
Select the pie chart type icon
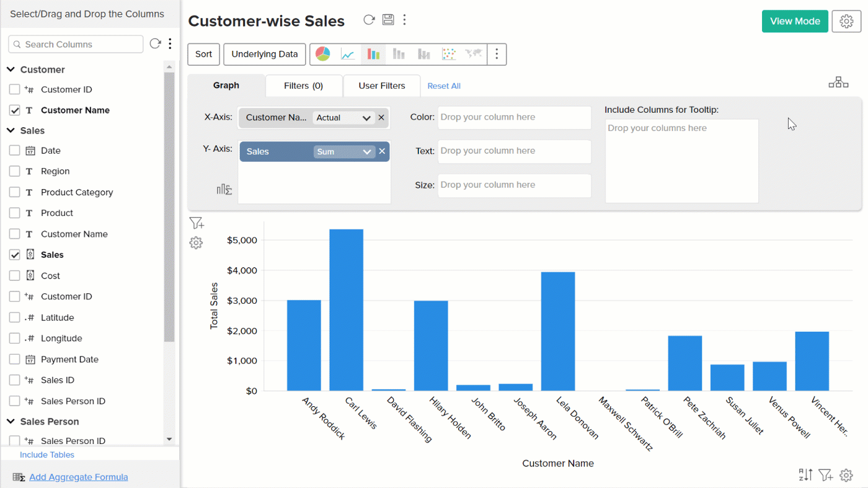(x=323, y=55)
